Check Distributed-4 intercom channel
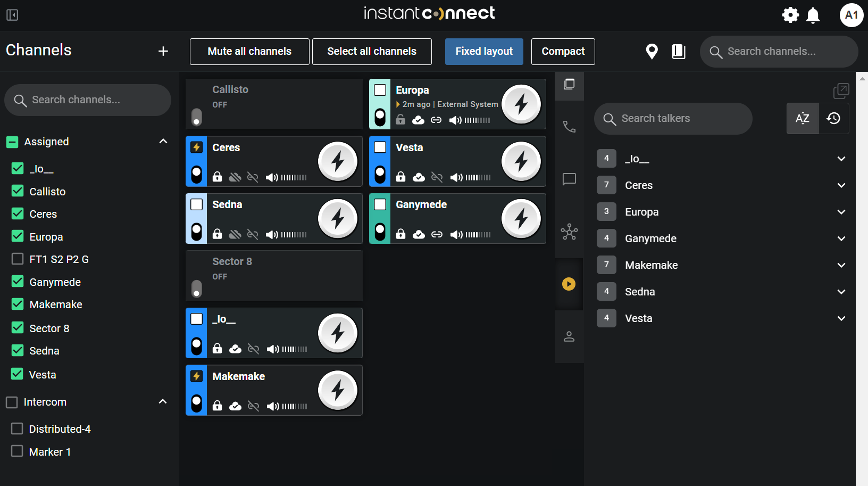 coord(17,429)
